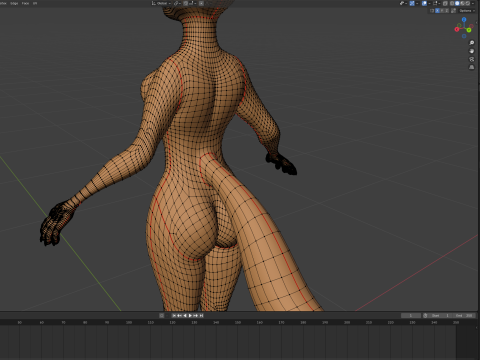Click the hollow red negative X gizmo circle

[x=472, y=26]
